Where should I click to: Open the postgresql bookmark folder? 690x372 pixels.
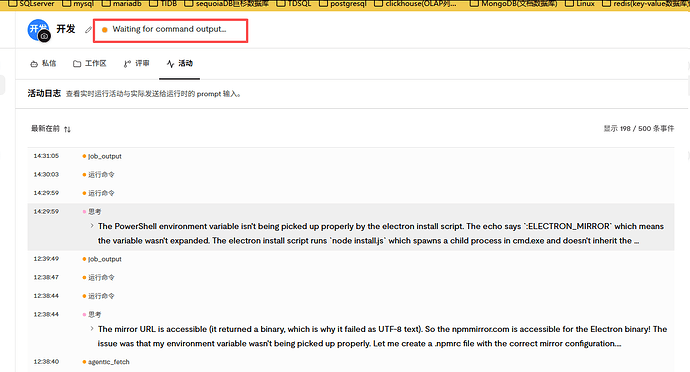click(x=342, y=4)
